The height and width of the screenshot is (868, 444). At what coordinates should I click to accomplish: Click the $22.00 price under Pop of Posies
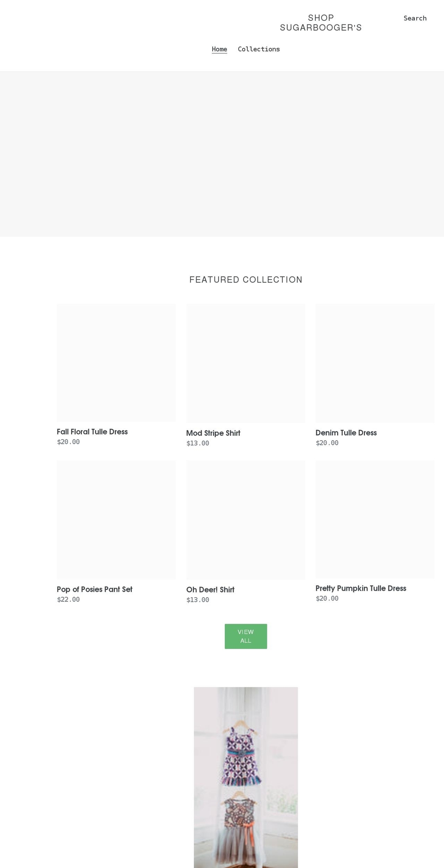tap(68, 599)
